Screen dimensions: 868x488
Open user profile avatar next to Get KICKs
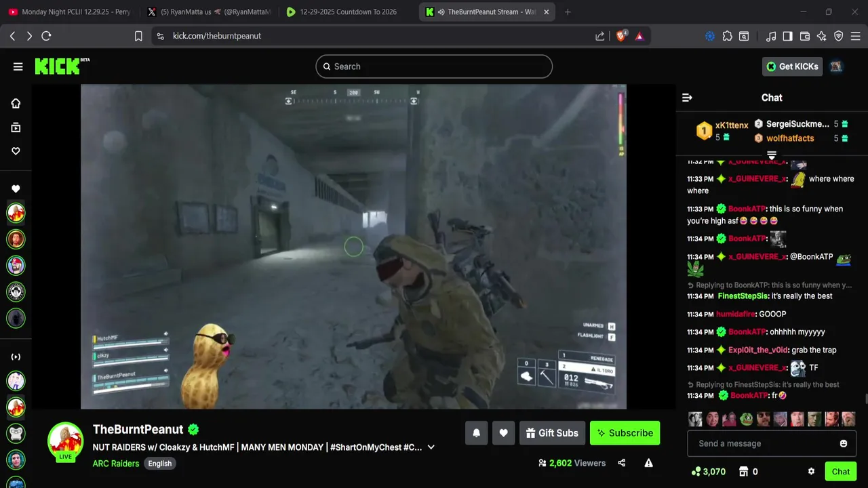(836, 66)
